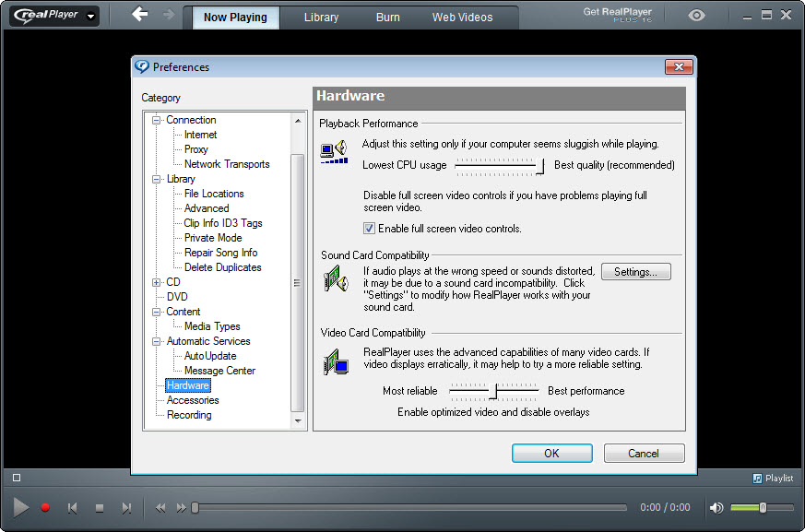Click the Fast Forward button
The image size is (805, 532).
(181, 508)
